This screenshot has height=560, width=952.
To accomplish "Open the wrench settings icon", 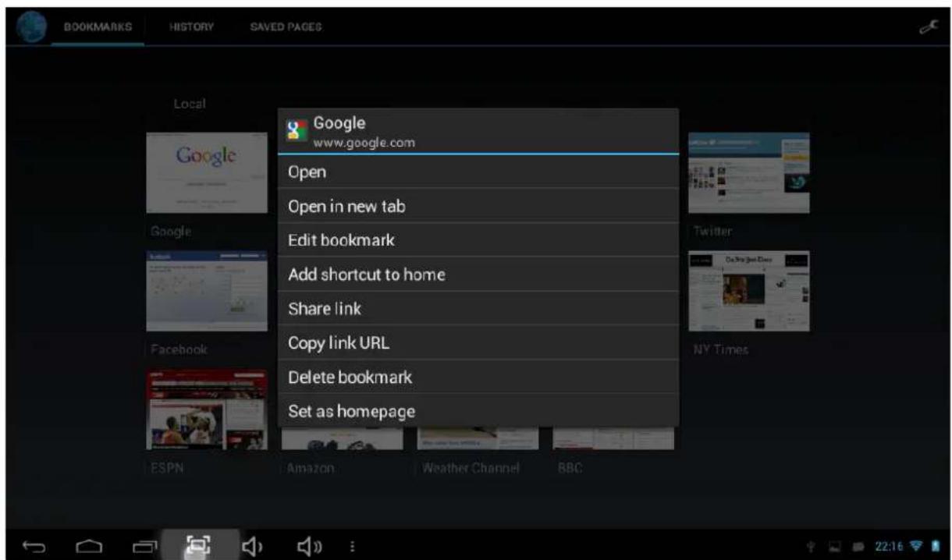I will click(928, 26).
